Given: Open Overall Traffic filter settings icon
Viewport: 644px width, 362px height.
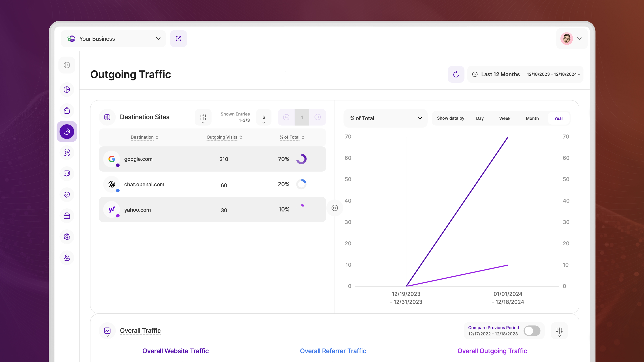Looking at the screenshot, I should (559, 331).
